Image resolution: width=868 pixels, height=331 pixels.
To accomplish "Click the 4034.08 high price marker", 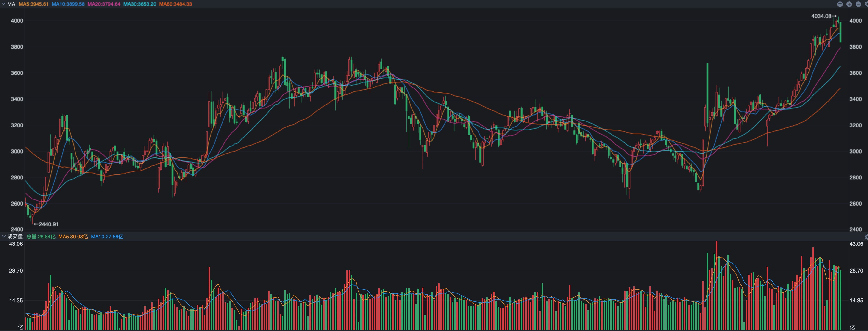I will point(821,16).
